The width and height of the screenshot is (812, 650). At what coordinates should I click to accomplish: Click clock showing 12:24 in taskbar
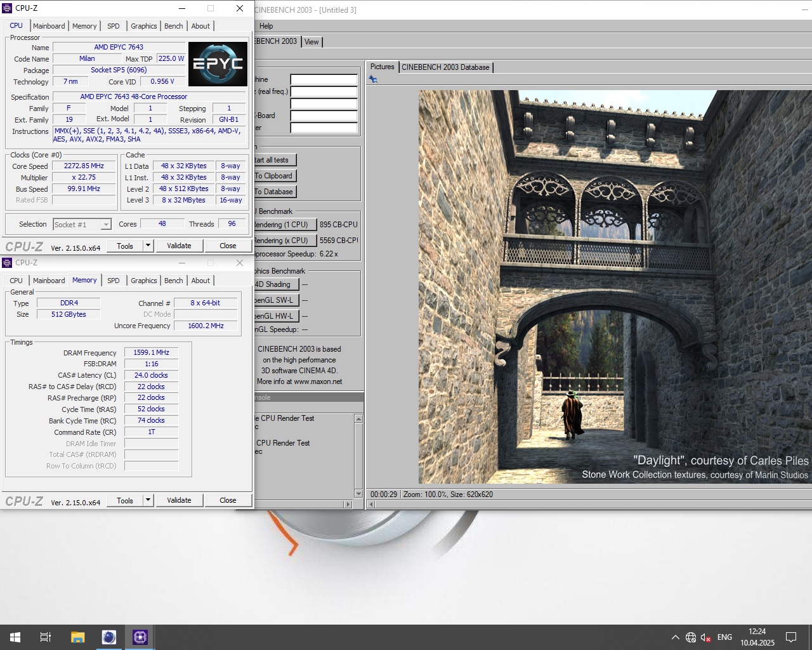757,632
